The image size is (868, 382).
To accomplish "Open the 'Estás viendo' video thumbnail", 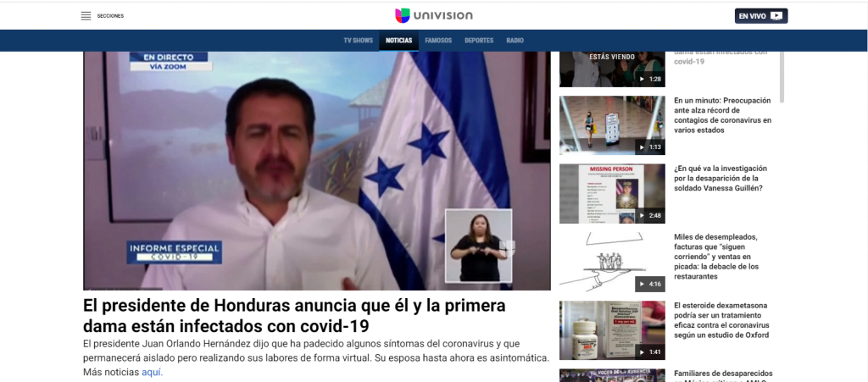I will coord(612,69).
